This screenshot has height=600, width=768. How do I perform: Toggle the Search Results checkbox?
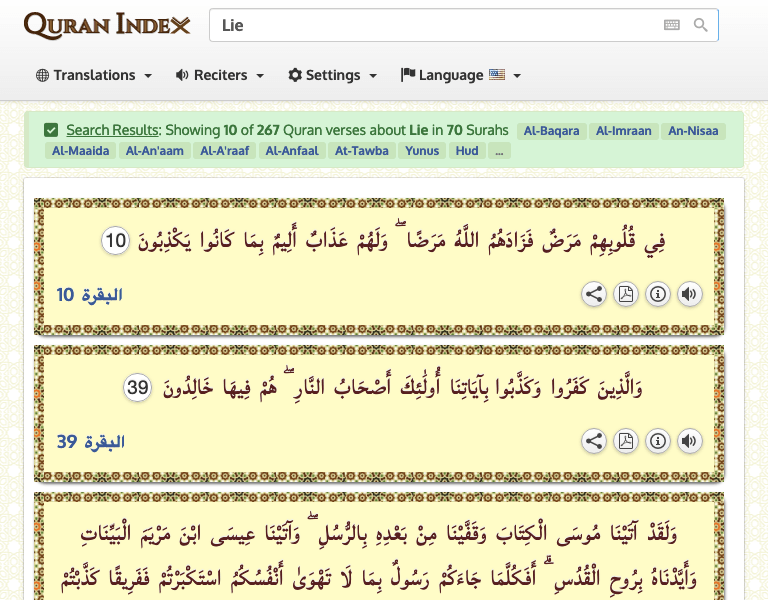(x=51, y=130)
